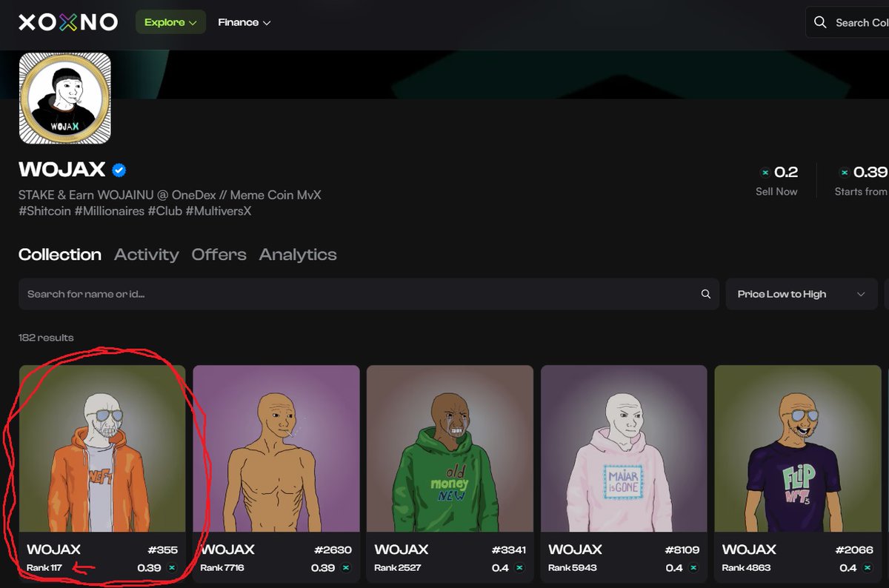Viewport: 889px width, 588px height.
Task: Click the WOJAX collection title
Action: tap(62, 170)
